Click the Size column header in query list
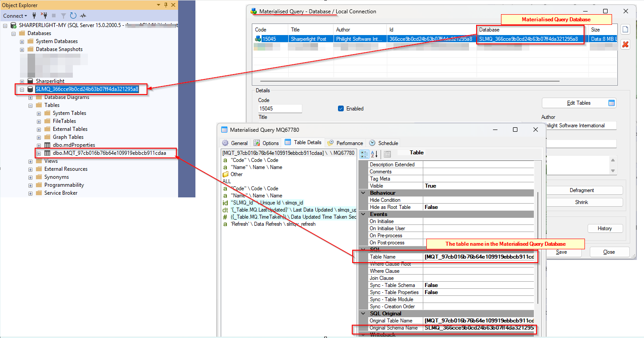 click(x=603, y=30)
